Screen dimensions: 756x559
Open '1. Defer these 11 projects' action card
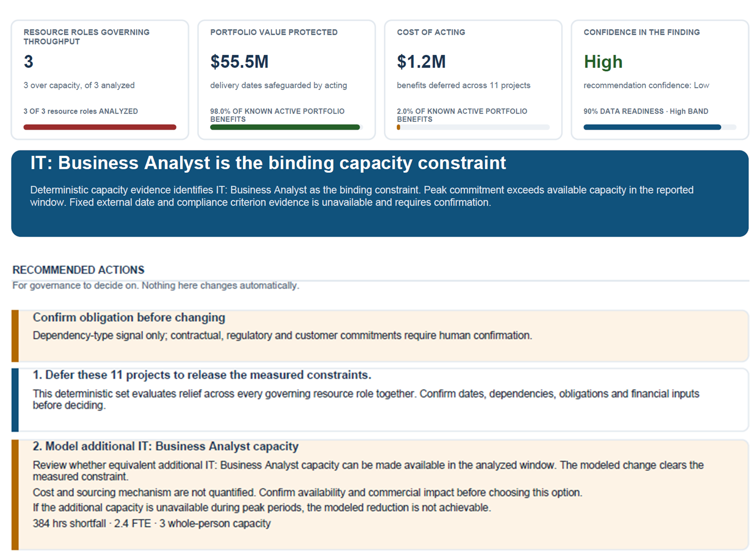pos(380,400)
